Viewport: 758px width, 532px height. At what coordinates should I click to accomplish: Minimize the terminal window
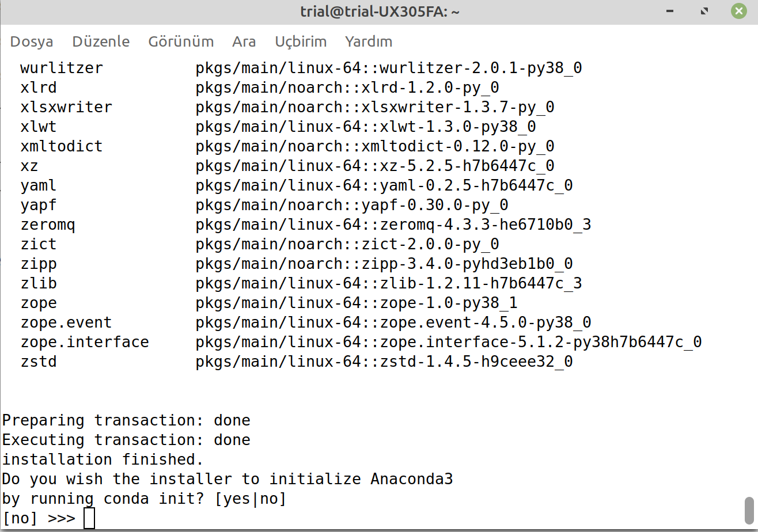(x=670, y=11)
